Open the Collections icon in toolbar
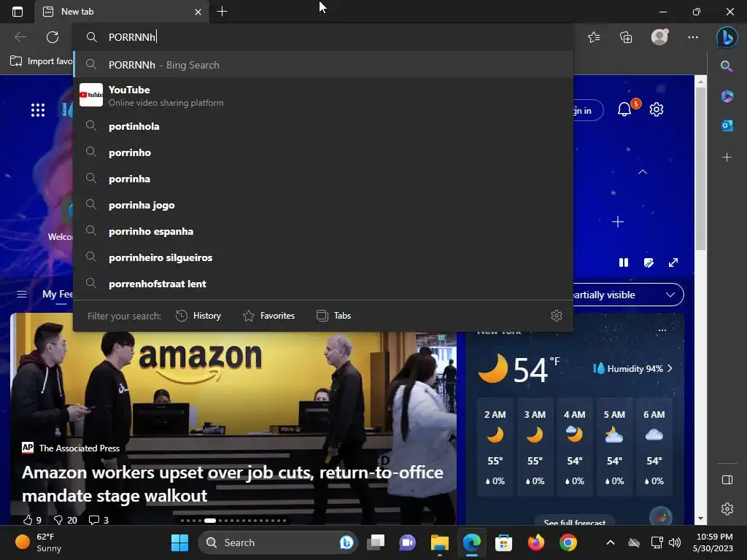Screen dimensions: 747x560 coord(626,36)
